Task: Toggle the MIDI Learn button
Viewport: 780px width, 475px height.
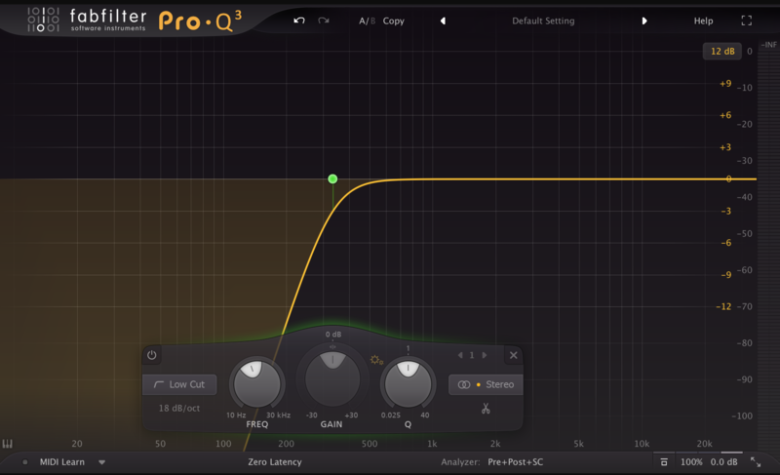Action: click(x=62, y=462)
